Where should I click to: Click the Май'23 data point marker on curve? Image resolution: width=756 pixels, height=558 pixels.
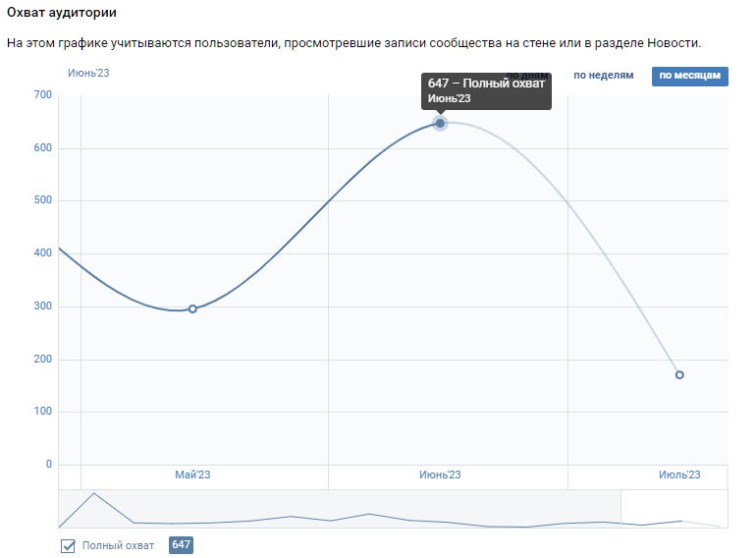click(x=192, y=308)
